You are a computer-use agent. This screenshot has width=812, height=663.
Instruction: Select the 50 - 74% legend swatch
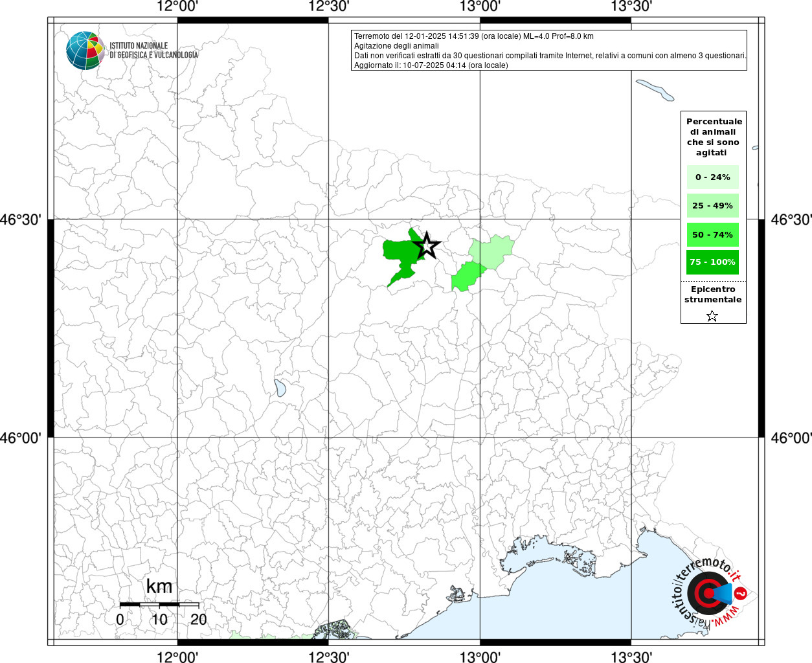point(713,234)
